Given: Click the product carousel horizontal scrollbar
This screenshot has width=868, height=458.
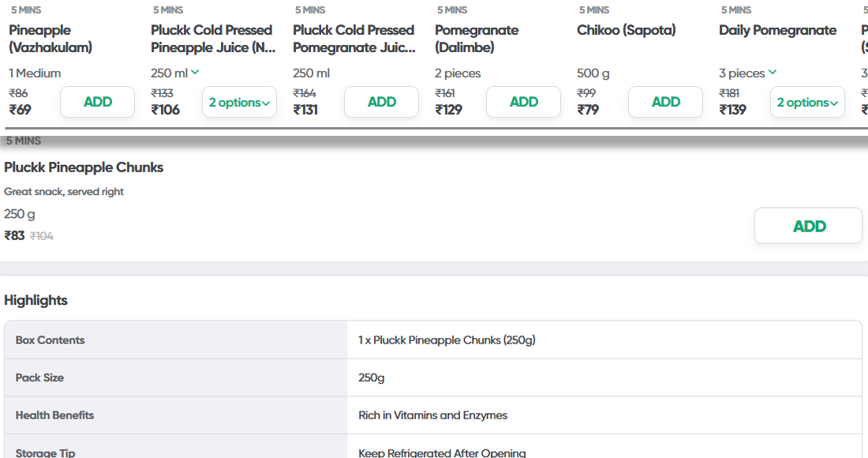Looking at the screenshot, I should pyautogui.click(x=434, y=129).
